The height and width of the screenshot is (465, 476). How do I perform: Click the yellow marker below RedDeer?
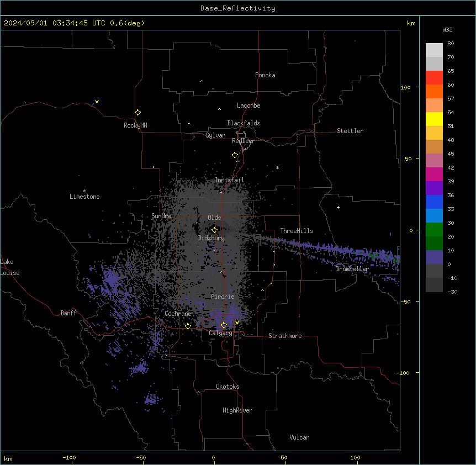[x=235, y=155]
